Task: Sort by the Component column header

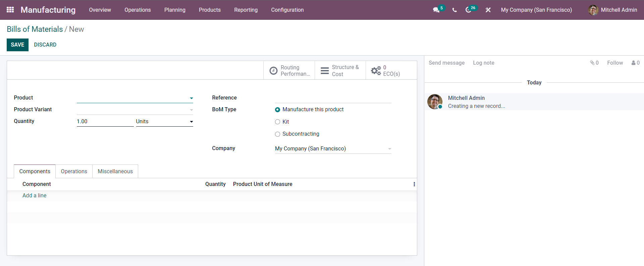Action: coord(37,184)
